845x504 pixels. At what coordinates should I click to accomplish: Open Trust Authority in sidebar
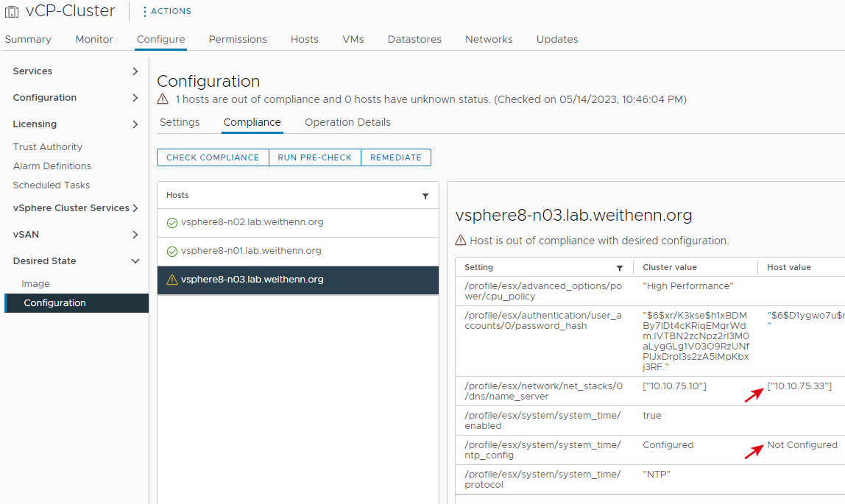(47, 147)
